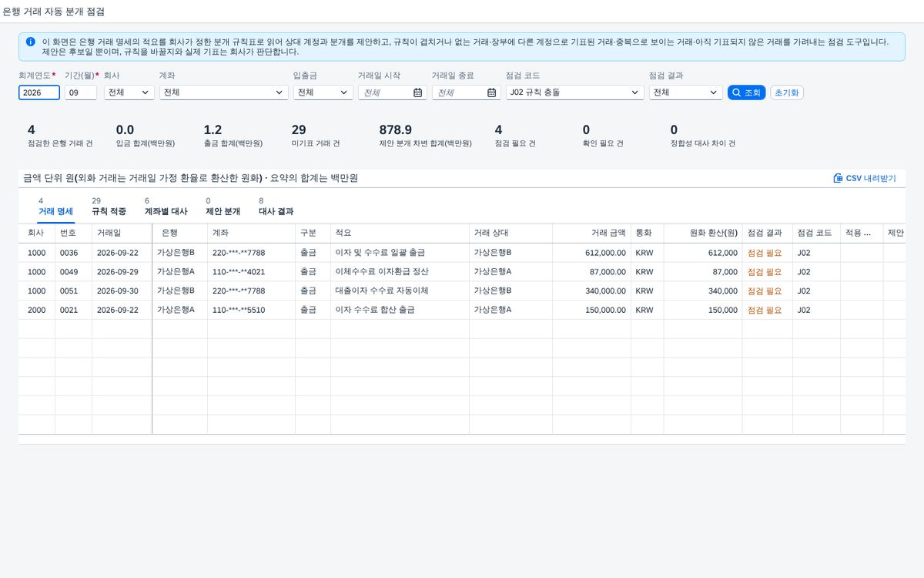Switch to the 대사 결과 tab
Image resolution: width=924 pixels, height=578 pixels.
coord(276,207)
